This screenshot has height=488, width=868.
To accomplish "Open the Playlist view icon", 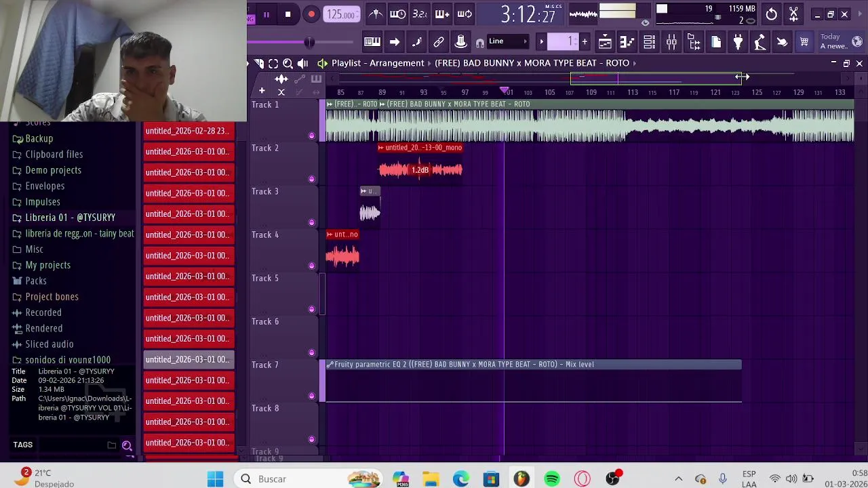I will tap(605, 42).
